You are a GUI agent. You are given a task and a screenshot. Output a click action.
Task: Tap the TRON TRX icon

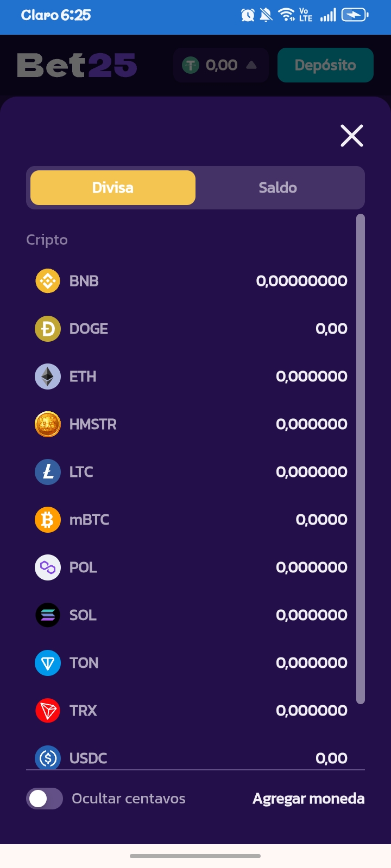[x=48, y=711]
